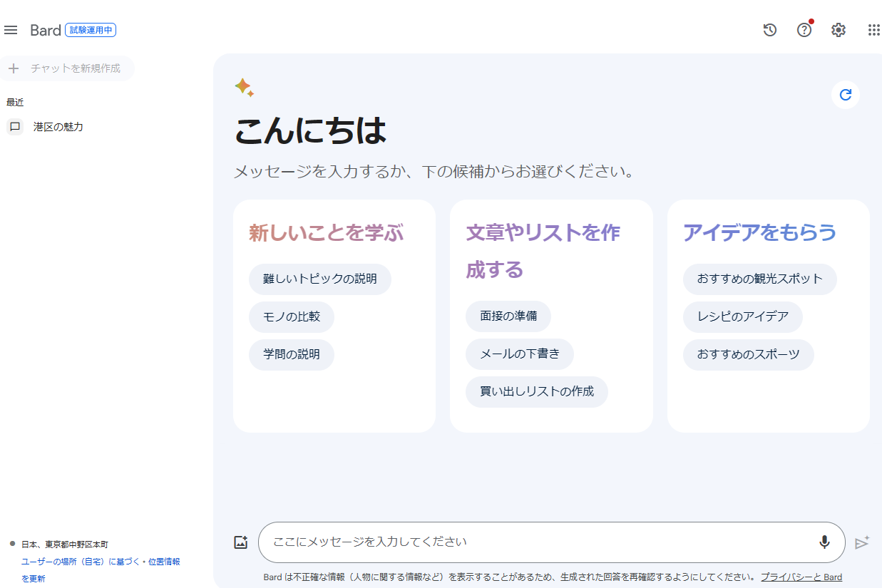Open the 港区の魅力 recent chat

pos(58,127)
